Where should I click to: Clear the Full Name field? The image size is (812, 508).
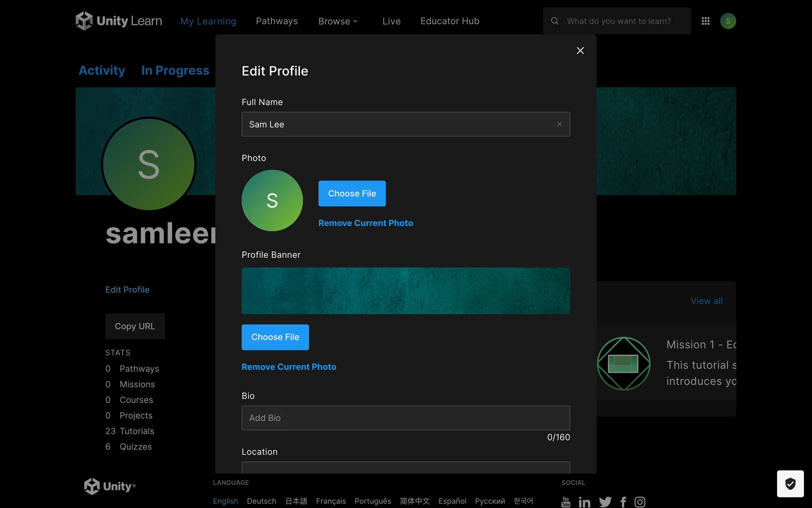click(x=559, y=124)
